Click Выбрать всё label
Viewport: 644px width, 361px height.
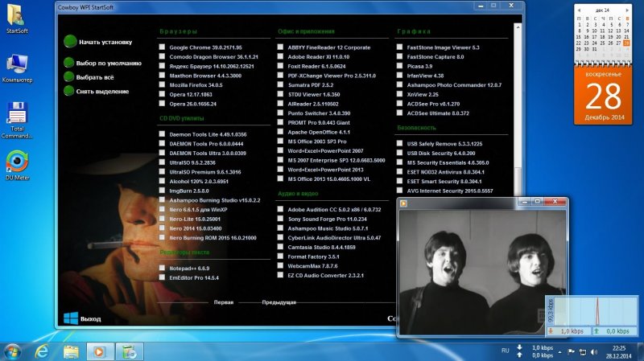95,77
